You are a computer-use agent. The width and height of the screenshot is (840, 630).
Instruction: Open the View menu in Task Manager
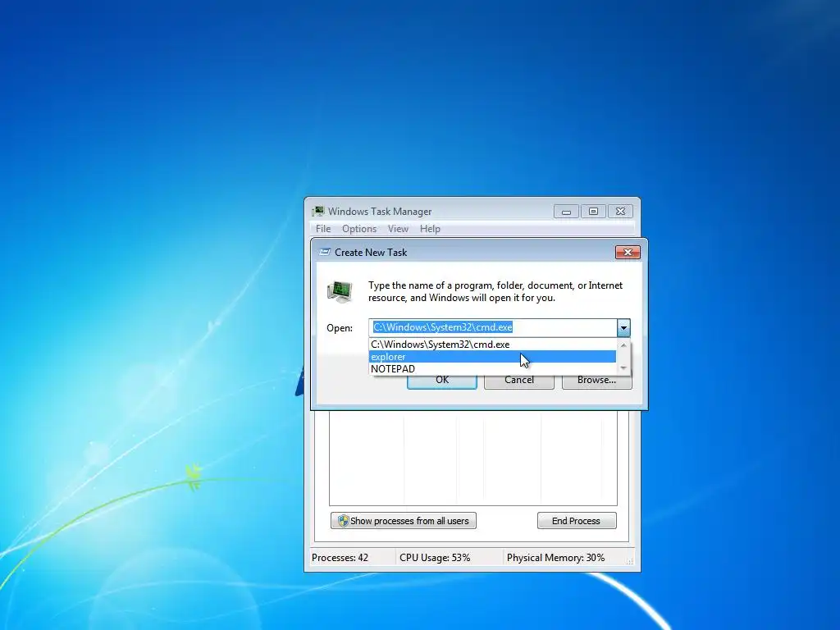pos(398,229)
